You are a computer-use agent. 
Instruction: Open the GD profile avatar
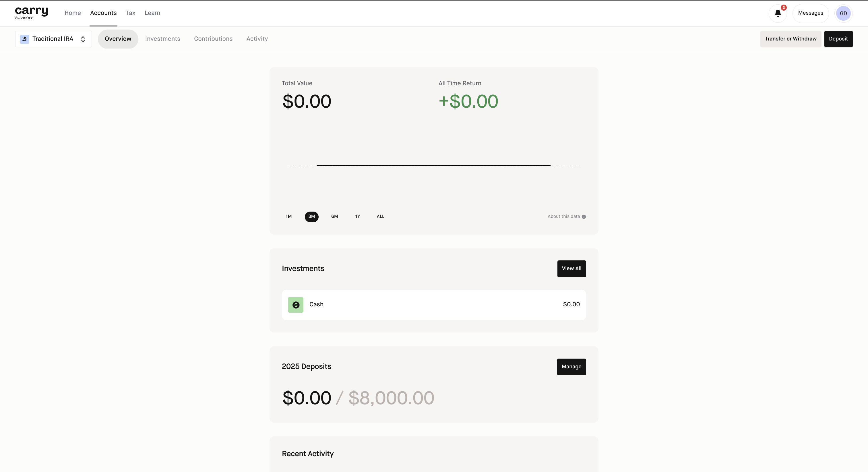pyautogui.click(x=843, y=13)
